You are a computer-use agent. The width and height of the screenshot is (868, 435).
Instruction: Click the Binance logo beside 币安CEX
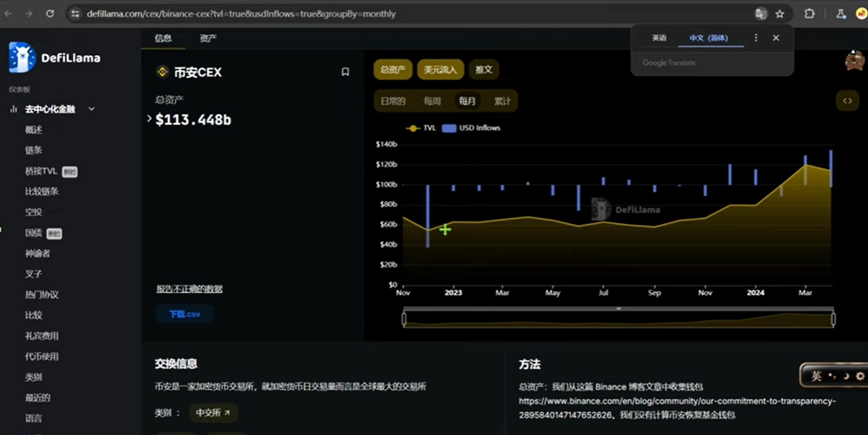click(x=162, y=72)
